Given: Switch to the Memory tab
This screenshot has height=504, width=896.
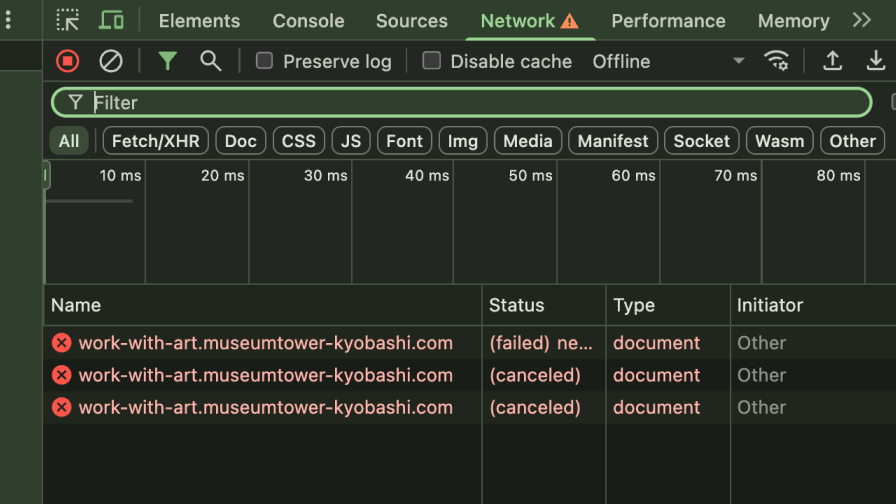Looking at the screenshot, I should pyautogui.click(x=793, y=21).
